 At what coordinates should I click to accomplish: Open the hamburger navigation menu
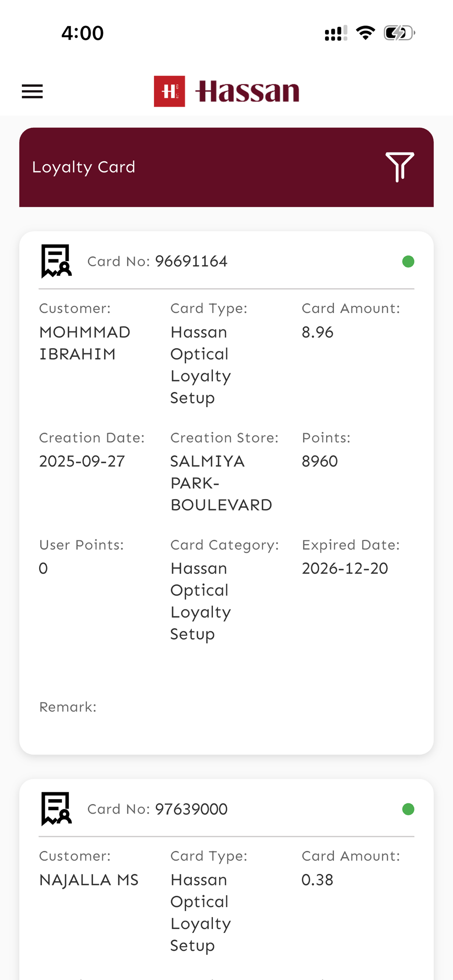point(32,91)
